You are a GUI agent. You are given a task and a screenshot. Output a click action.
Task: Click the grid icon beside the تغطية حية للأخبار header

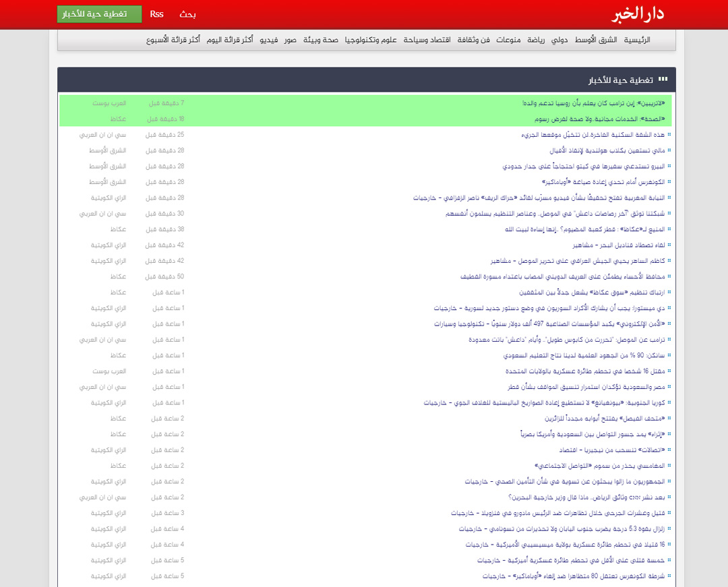[x=663, y=80]
